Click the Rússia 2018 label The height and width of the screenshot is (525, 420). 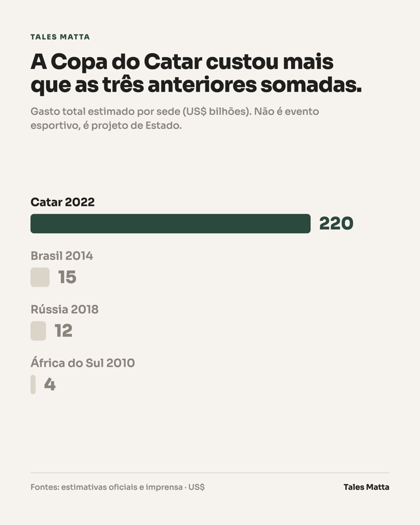click(65, 309)
